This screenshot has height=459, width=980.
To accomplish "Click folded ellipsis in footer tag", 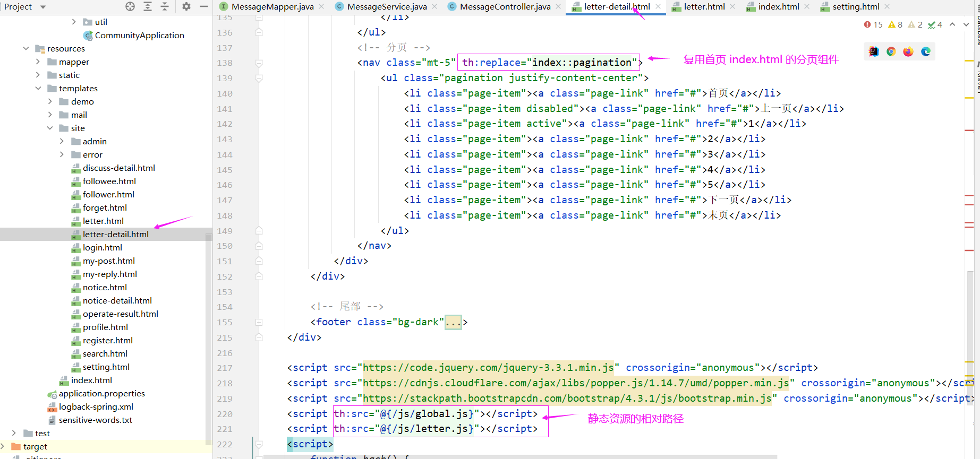I will point(453,322).
